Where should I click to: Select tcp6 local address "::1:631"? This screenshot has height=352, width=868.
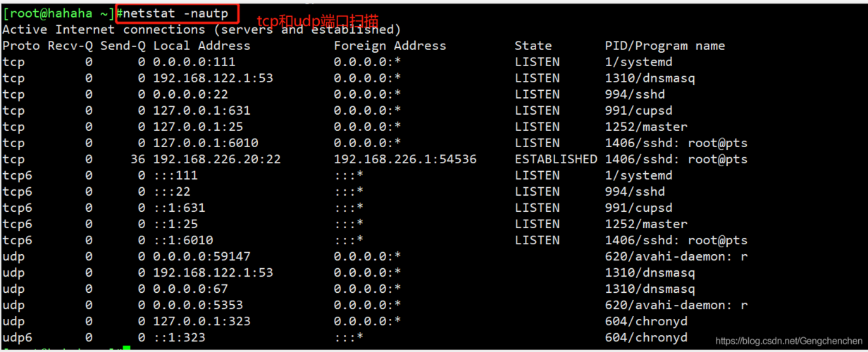(179, 208)
